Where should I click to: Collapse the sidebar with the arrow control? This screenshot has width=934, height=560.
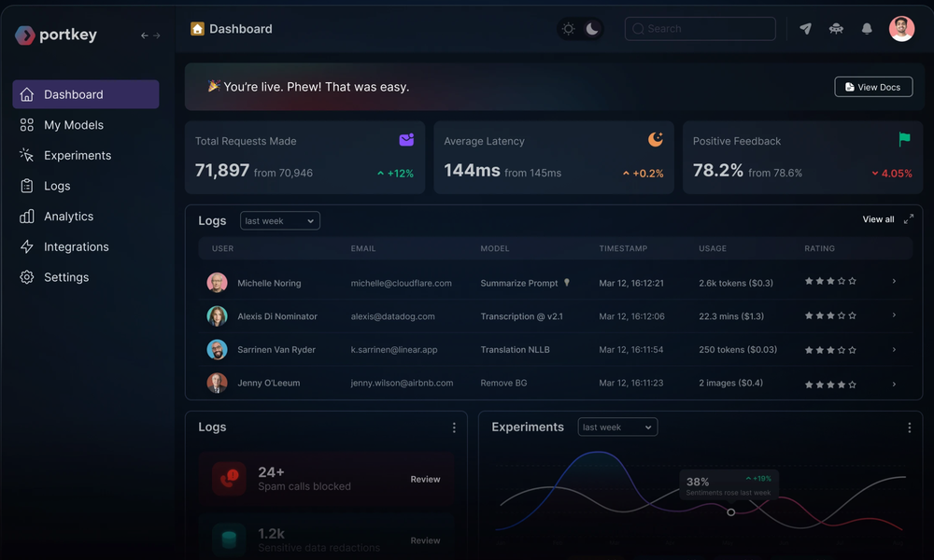[147, 35]
